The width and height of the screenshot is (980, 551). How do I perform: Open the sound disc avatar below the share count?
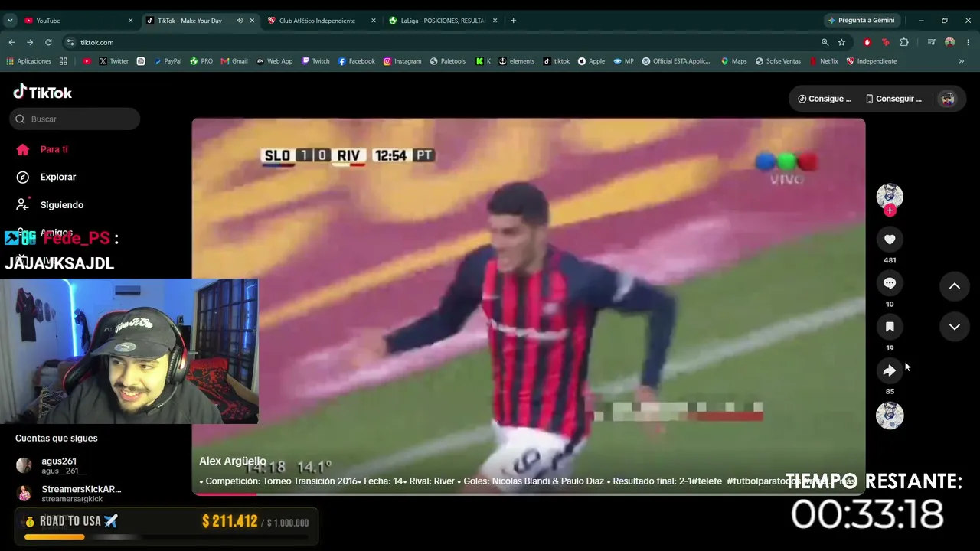coord(890,415)
